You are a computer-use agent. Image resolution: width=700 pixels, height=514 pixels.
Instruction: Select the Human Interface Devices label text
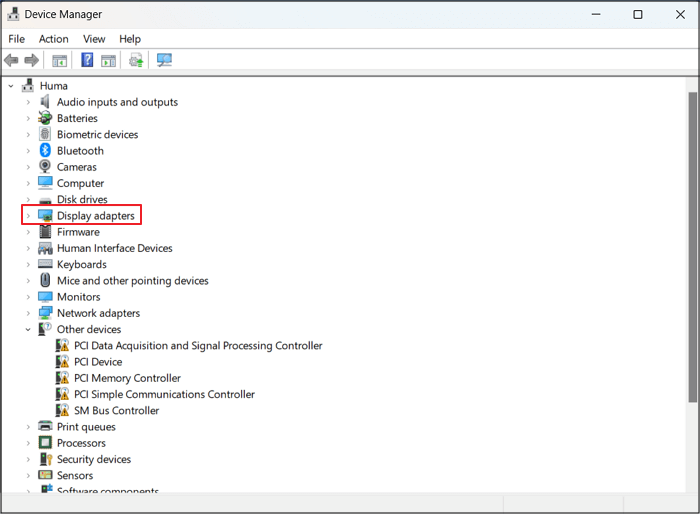[x=115, y=248]
